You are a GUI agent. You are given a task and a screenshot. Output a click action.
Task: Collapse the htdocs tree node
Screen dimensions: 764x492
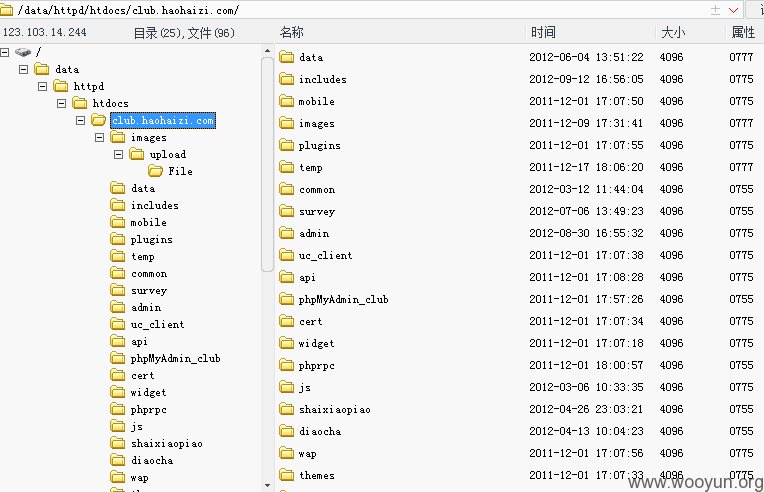[61, 103]
